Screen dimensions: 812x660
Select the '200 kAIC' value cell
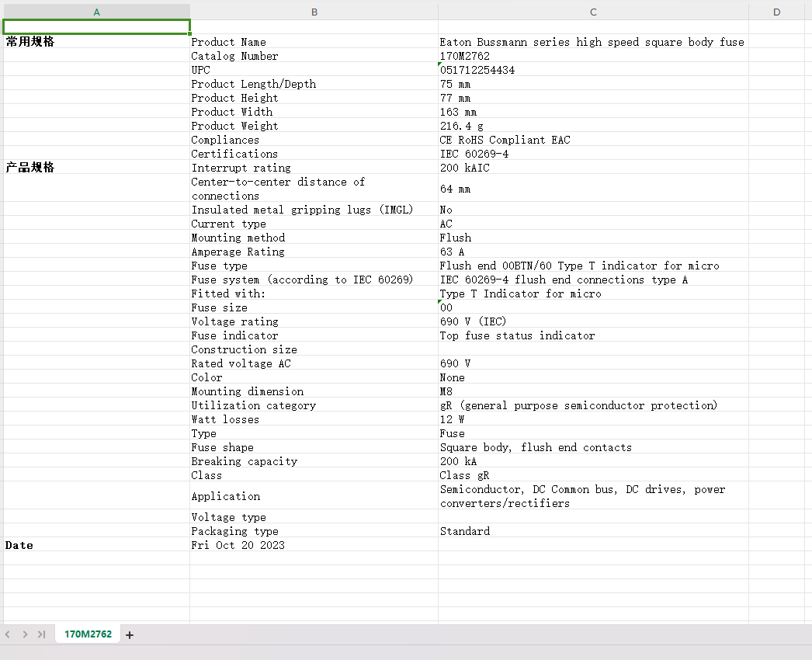[593, 168]
